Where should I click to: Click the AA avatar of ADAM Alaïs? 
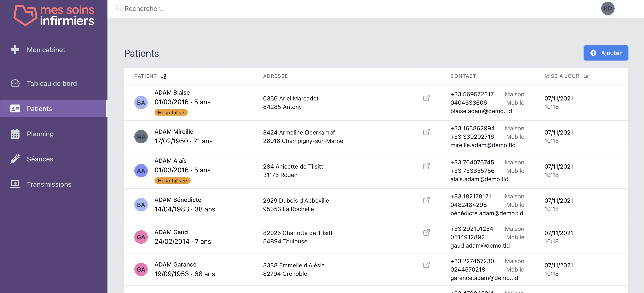(x=141, y=170)
